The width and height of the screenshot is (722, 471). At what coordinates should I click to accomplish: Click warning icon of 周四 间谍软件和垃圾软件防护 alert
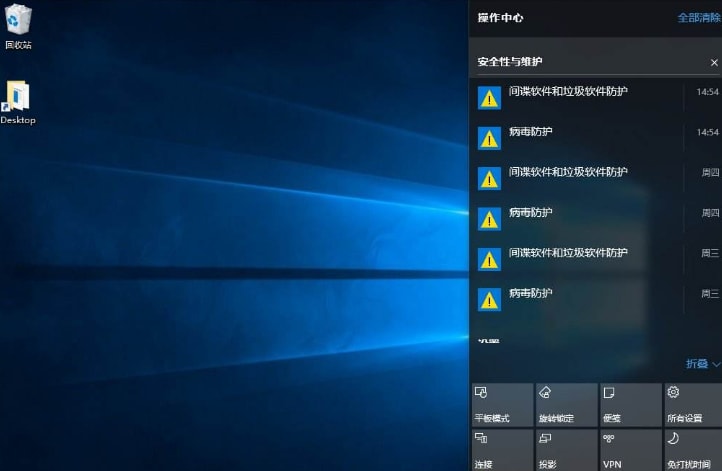click(x=489, y=179)
